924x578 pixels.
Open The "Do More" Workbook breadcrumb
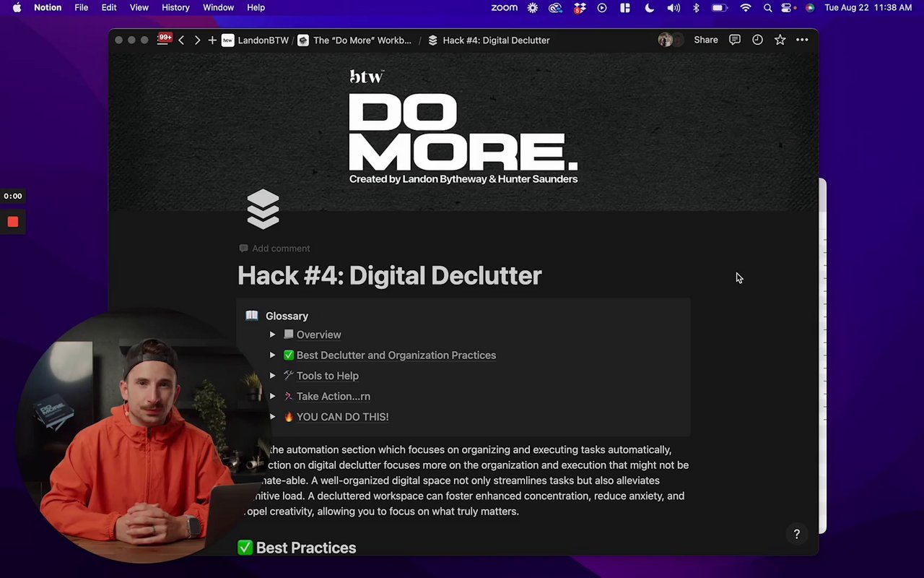click(354, 40)
